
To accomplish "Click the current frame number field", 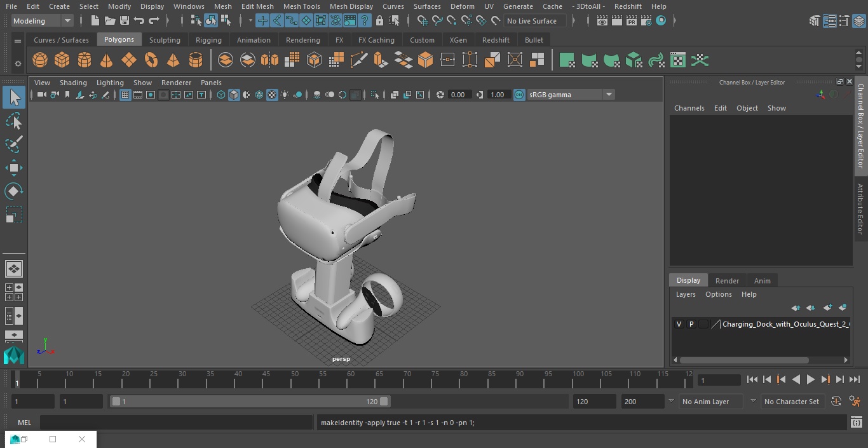I will tap(719, 380).
